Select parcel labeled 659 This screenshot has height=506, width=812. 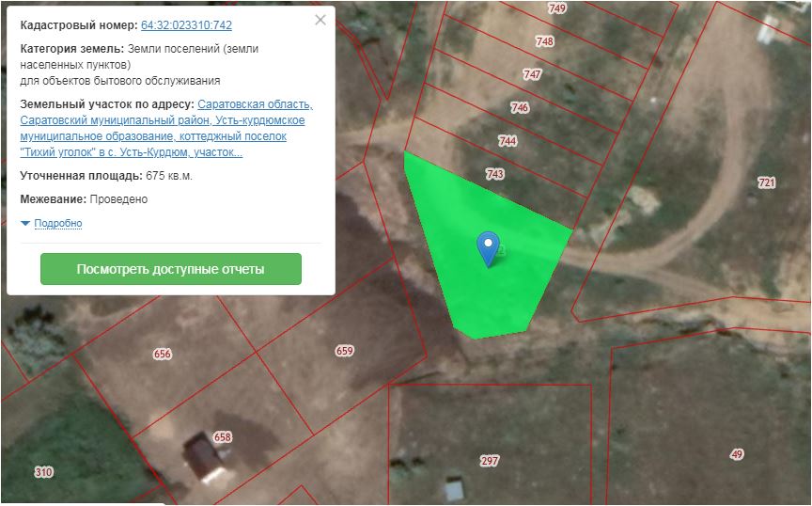point(344,351)
